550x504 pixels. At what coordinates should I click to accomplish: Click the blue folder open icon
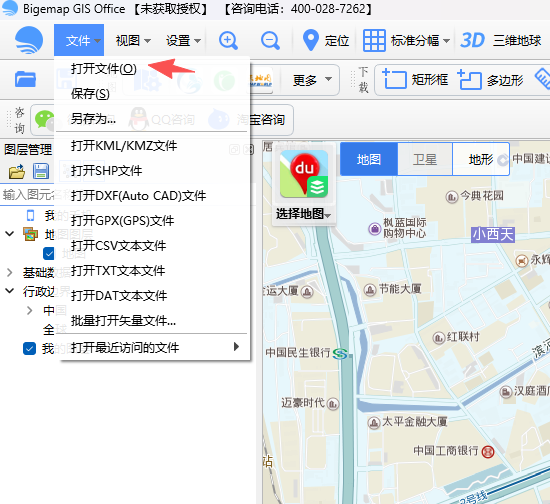25,79
